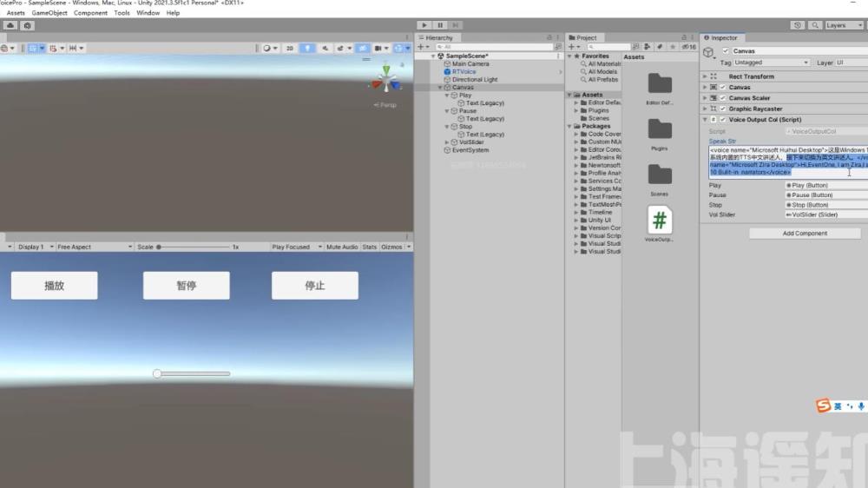The width and height of the screenshot is (868, 488).
Task: Toggle Canvas GameObject active checkbox
Action: (x=725, y=51)
